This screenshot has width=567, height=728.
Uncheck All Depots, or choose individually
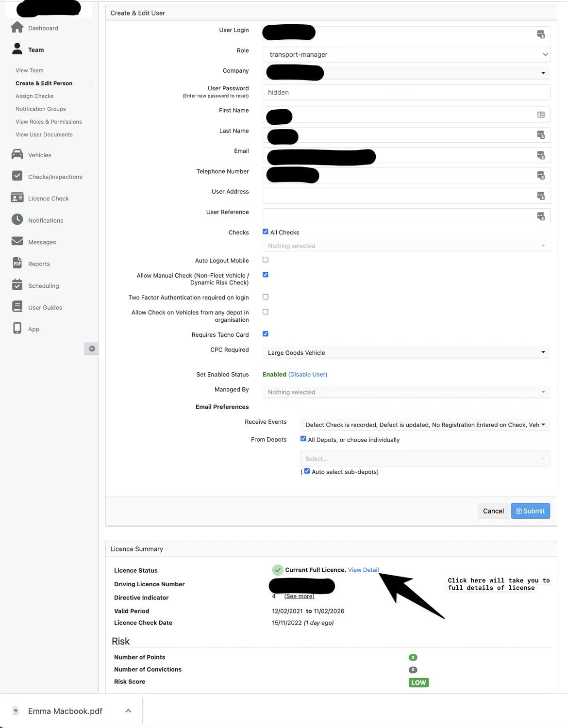(303, 438)
